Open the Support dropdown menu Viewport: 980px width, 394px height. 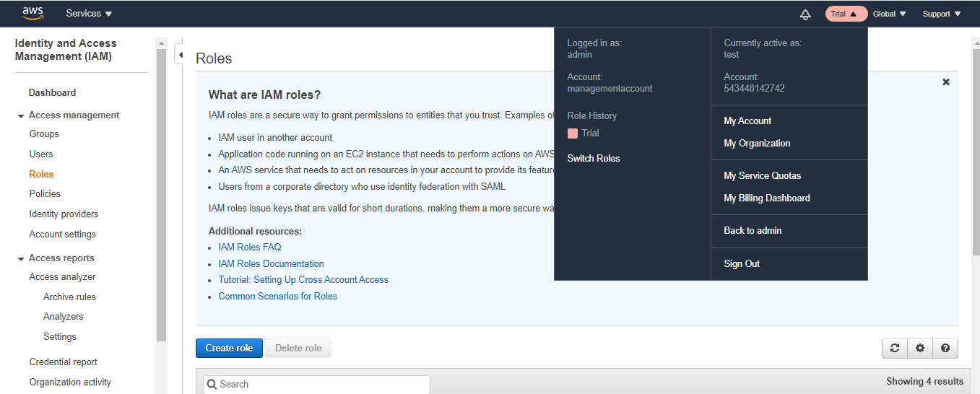pos(942,14)
